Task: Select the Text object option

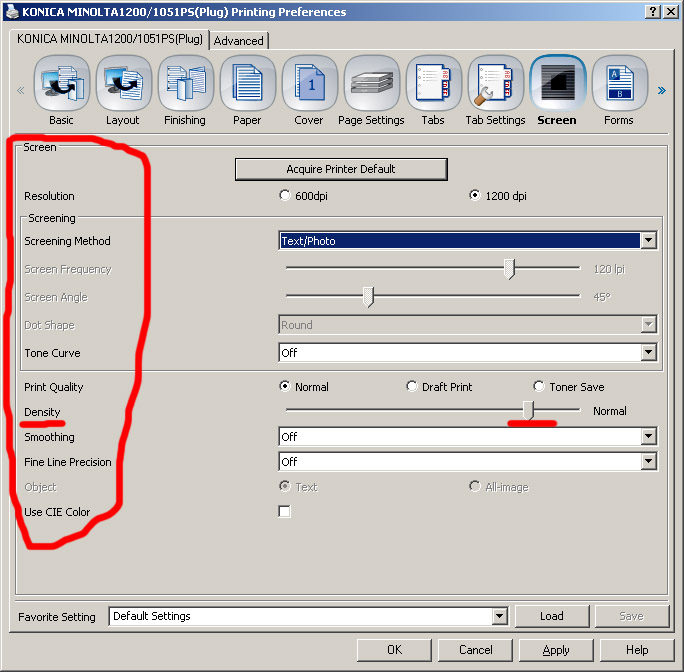Action: click(284, 486)
